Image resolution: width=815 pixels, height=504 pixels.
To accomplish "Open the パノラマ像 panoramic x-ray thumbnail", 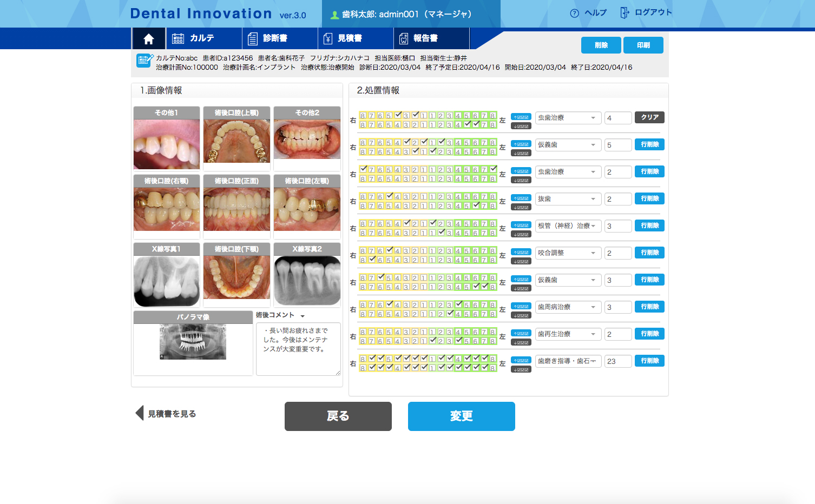I will (x=193, y=342).
